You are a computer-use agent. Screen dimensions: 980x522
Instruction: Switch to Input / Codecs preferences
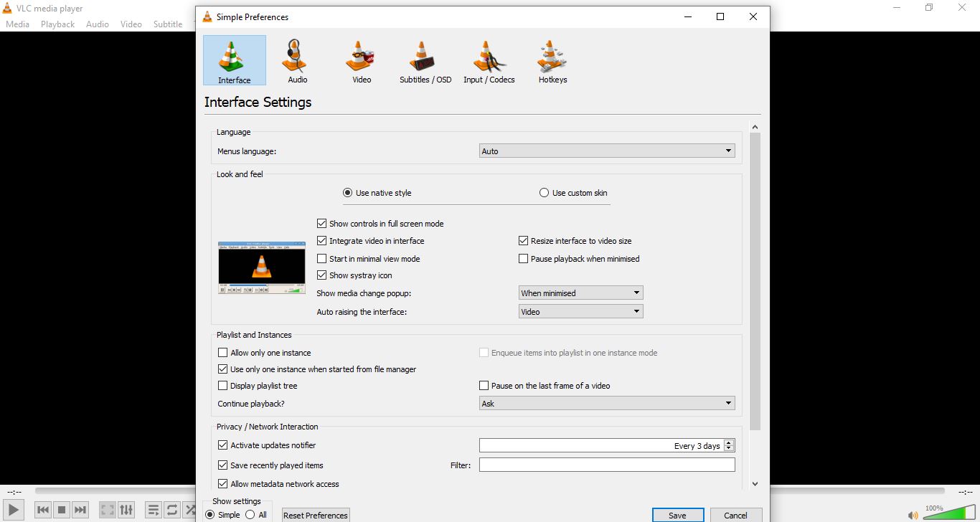489,60
